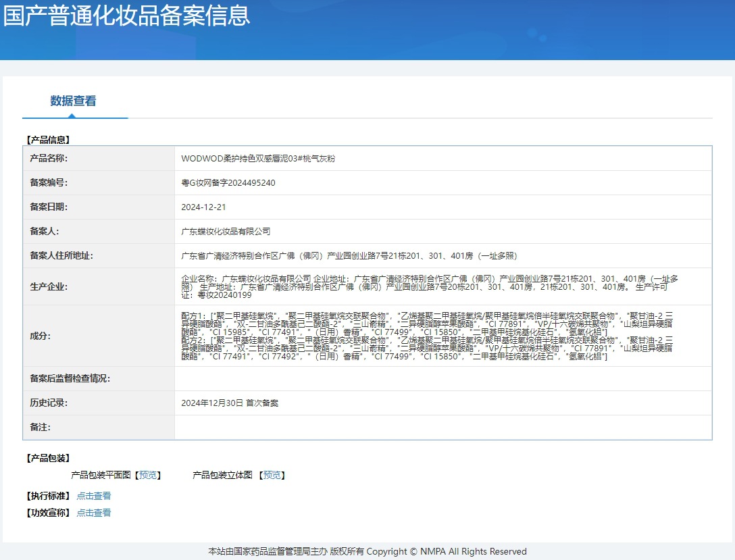Image resolution: width=735 pixels, height=560 pixels.
Task: Click the 备案人住所地址 label
Action: tap(61, 256)
